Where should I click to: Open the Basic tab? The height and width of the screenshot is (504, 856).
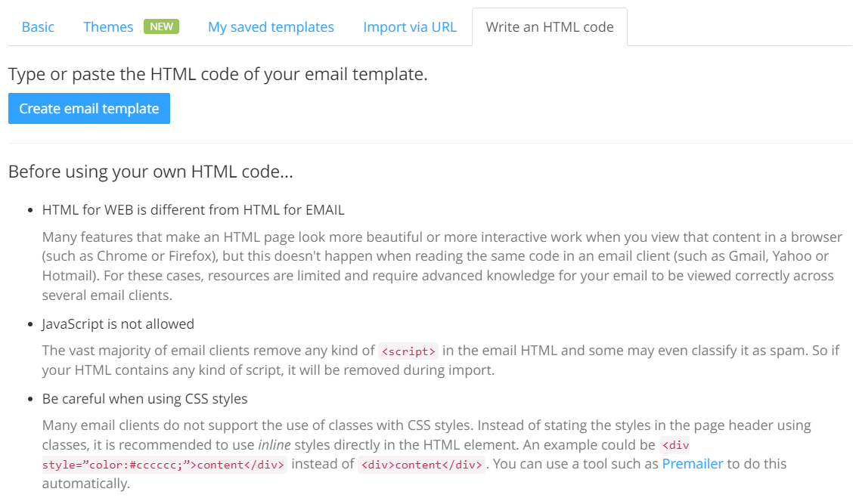click(38, 27)
